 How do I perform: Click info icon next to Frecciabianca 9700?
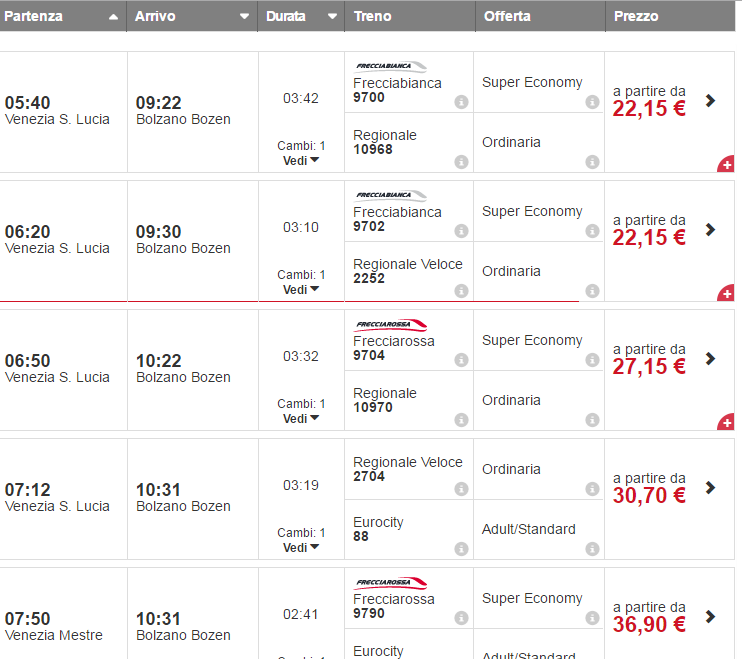coord(461,102)
